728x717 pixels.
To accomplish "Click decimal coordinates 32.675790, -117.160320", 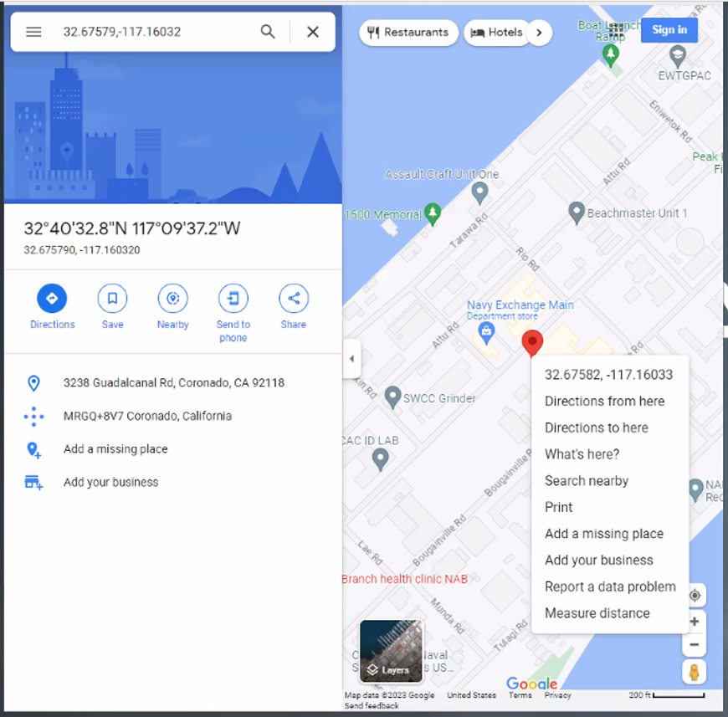I will pos(82,249).
